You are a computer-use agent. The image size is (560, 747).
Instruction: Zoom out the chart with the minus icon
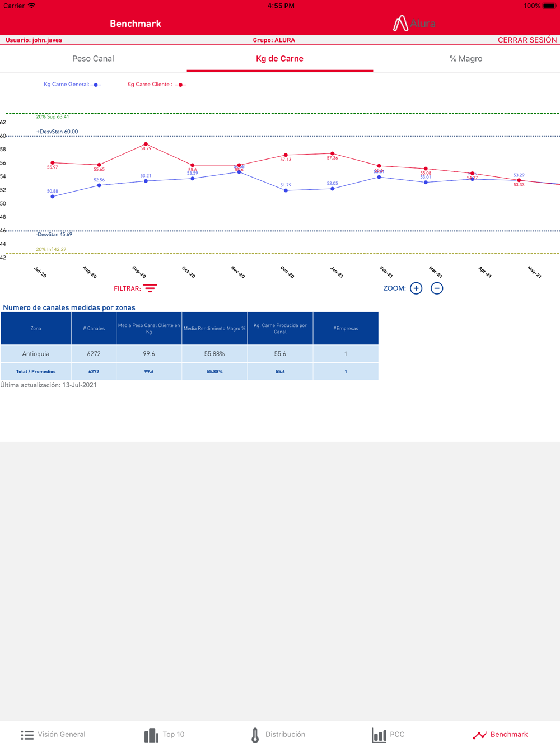[x=437, y=288]
